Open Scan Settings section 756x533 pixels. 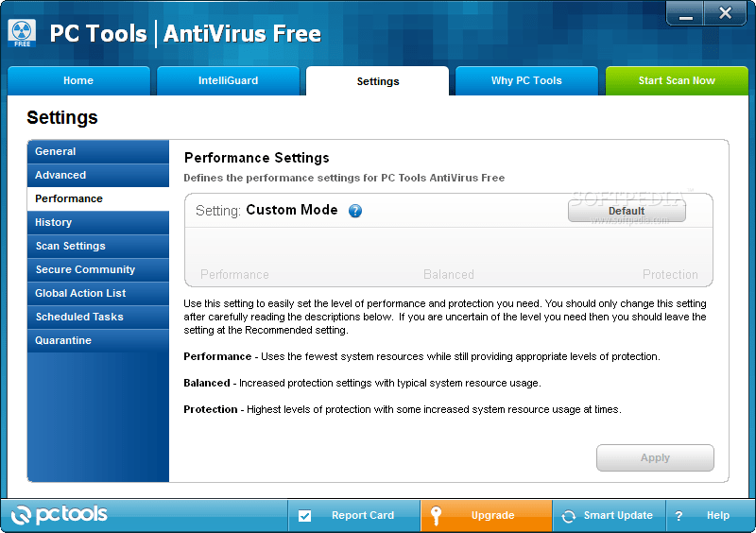98,246
